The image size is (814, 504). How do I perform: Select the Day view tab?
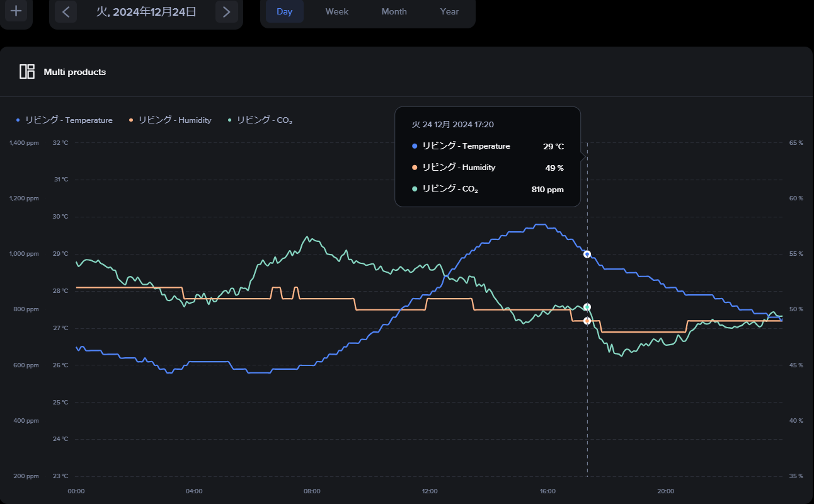point(285,11)
